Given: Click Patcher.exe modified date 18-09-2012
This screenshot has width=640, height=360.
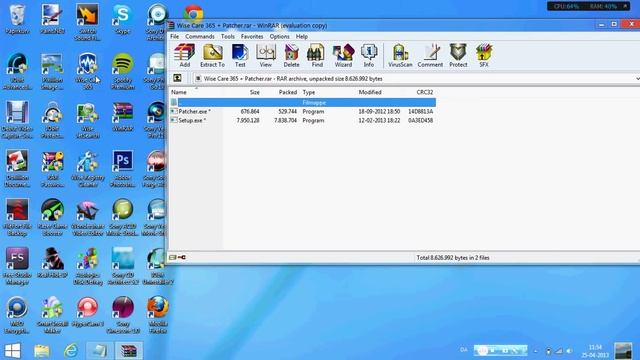Looking at the screenshot, I should click(379, 111).
